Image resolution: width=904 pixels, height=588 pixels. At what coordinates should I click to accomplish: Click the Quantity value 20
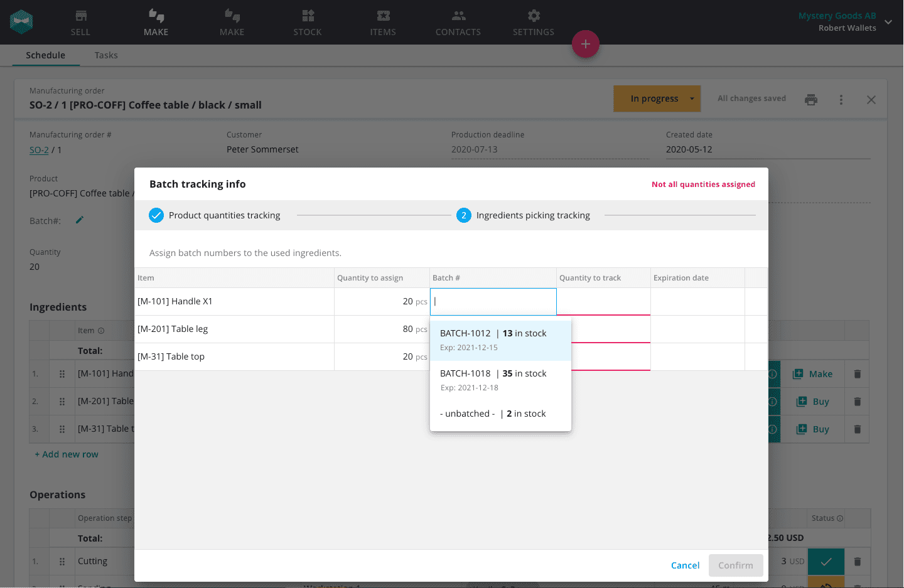click(35, 267)
